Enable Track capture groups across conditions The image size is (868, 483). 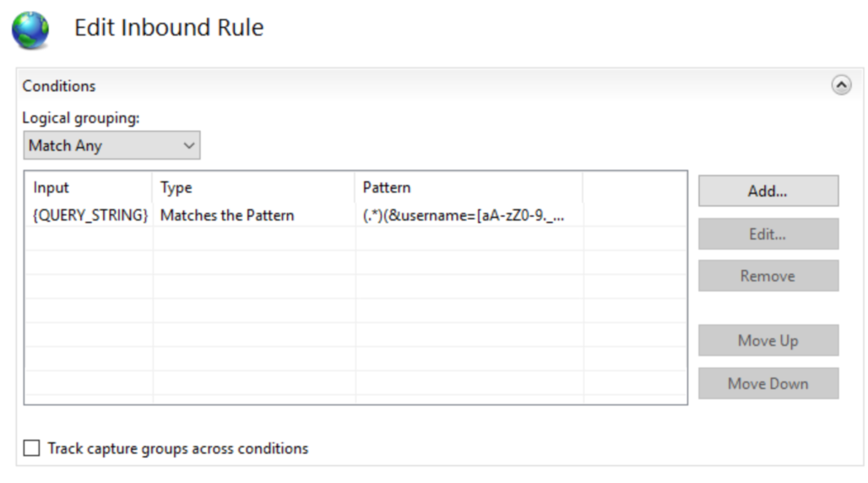point(32,448)
